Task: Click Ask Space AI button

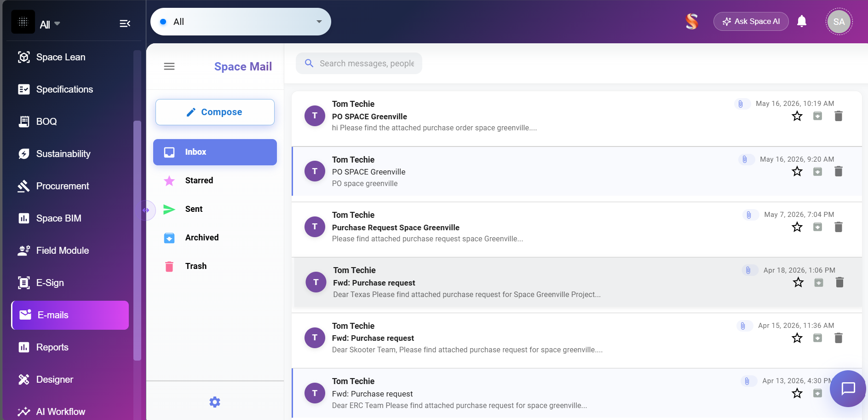Action: coord(751,22)
